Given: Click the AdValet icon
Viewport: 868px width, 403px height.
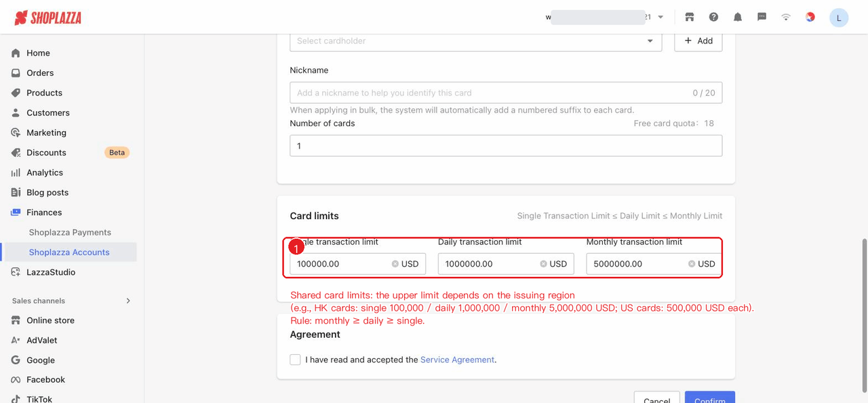Looking at the screenshot, I should point(16,340).
